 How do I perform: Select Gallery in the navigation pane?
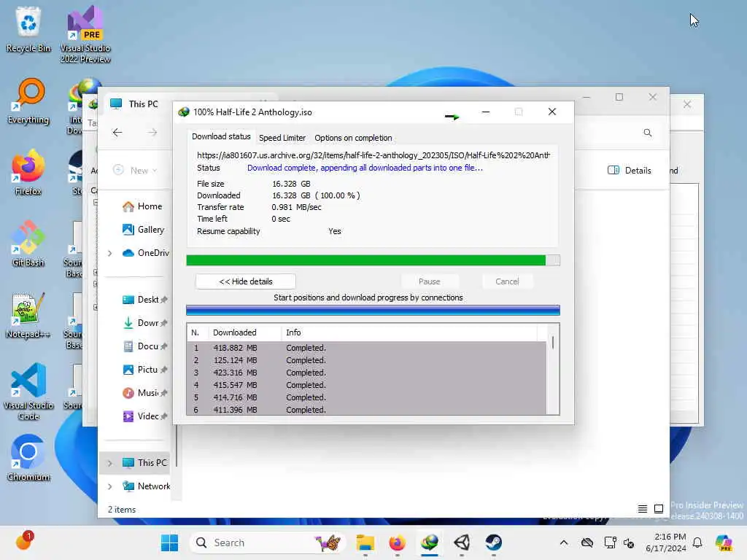coord(143,230)
